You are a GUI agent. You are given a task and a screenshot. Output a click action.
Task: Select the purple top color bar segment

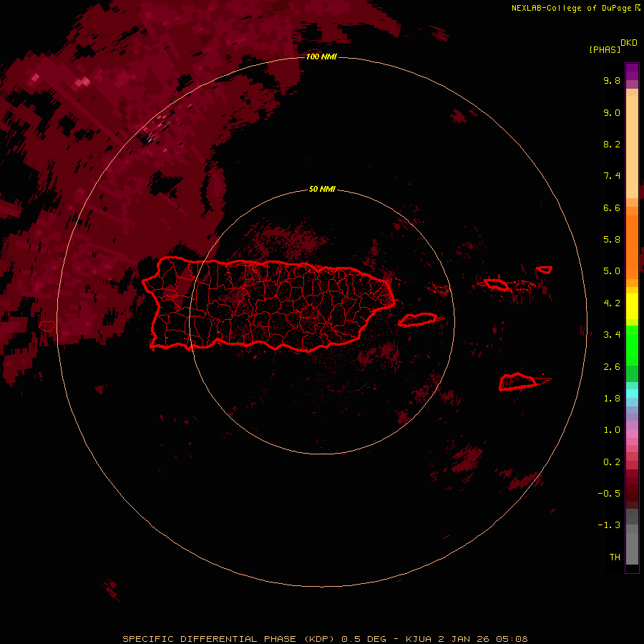click(x=632, y=72)
